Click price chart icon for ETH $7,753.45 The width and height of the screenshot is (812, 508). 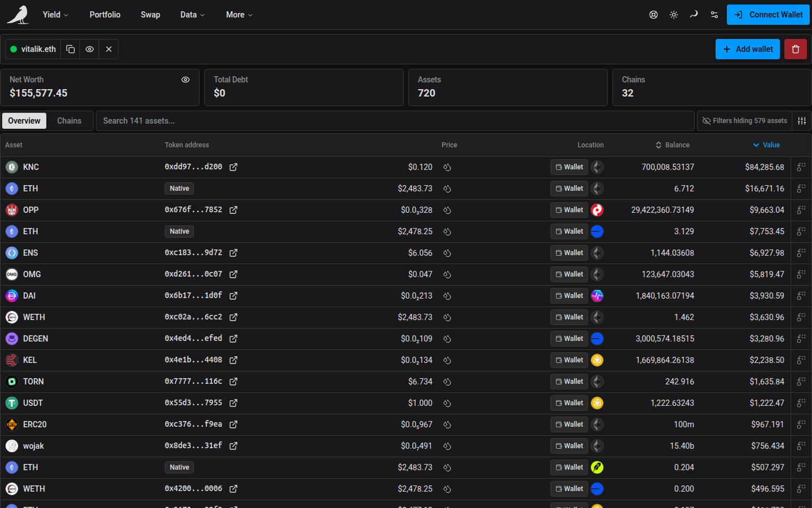click(x=447, y=231)
